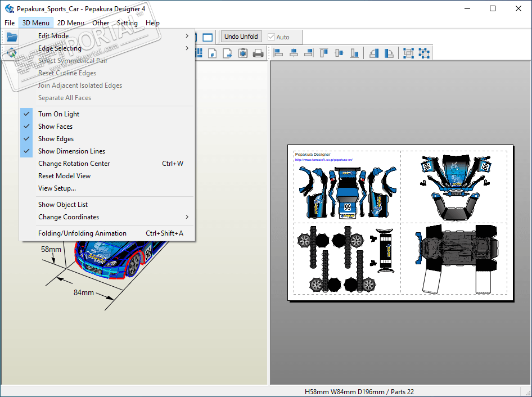Screen dimensions: 532x397
Task: Click the Rotate Left 90 degrees icon
Action: (374, 53)
